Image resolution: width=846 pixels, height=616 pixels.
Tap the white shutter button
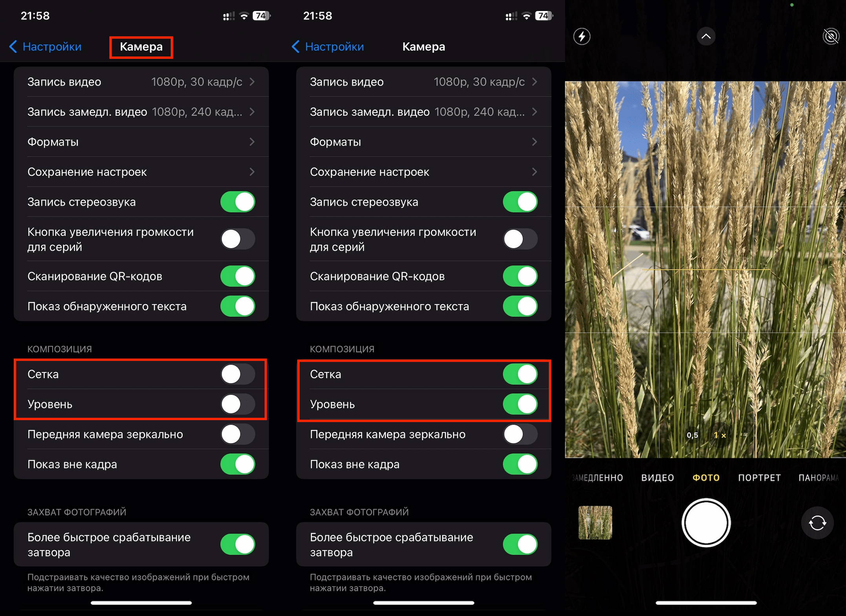tap(706, 523)
